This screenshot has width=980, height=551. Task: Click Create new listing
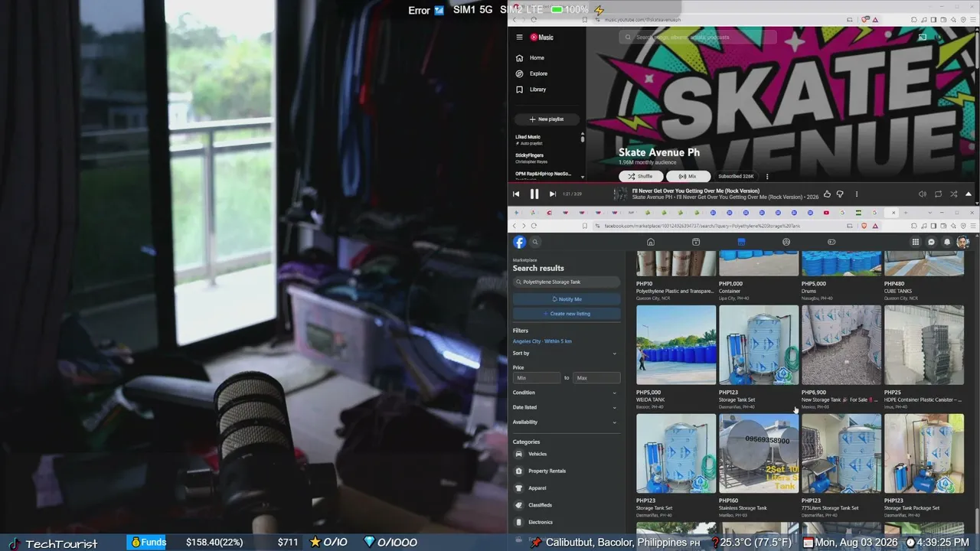pyautogui.click(x=567, y=314)
